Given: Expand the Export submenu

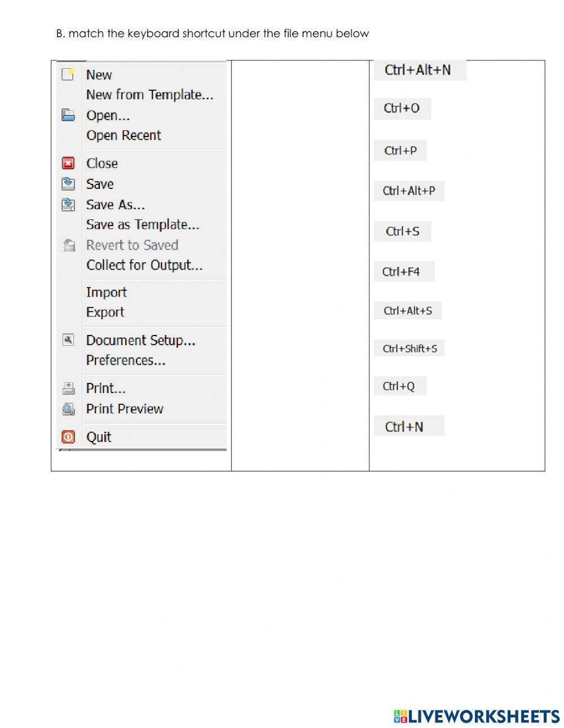Looking at the screenshot, I should tap(105, 312).
